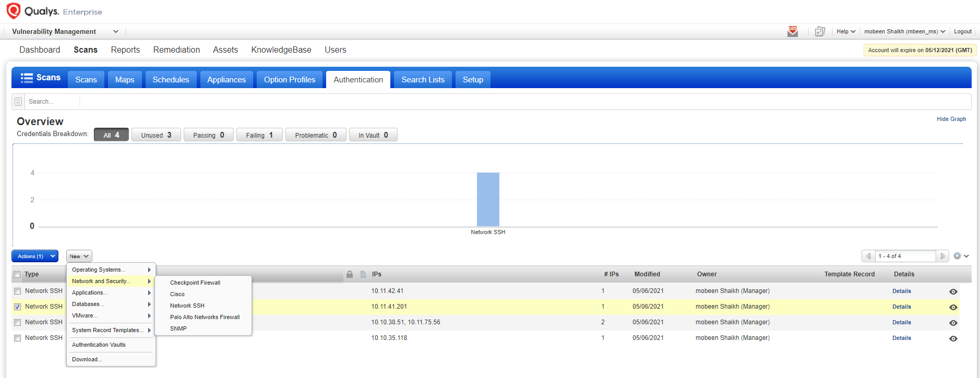The image size is (980, 378).
Task: Switch to the Option Profiles tab
Action: pyautogui.click(x=289, y=80)
